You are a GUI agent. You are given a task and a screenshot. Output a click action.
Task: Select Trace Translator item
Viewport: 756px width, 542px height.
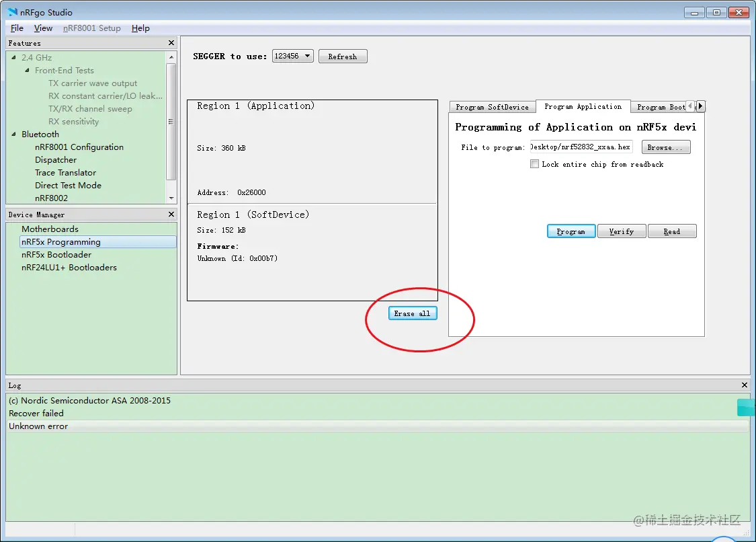[x=65, y=172]
